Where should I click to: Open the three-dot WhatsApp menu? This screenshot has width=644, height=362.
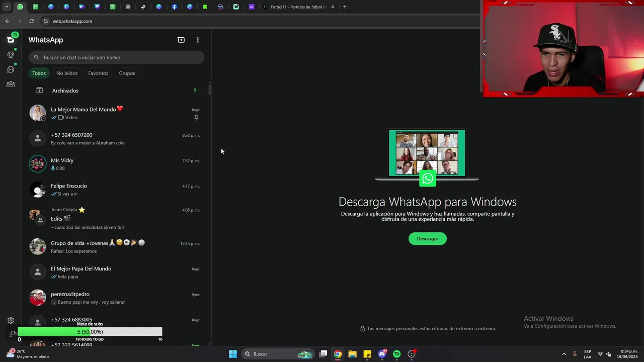point(198,40)
